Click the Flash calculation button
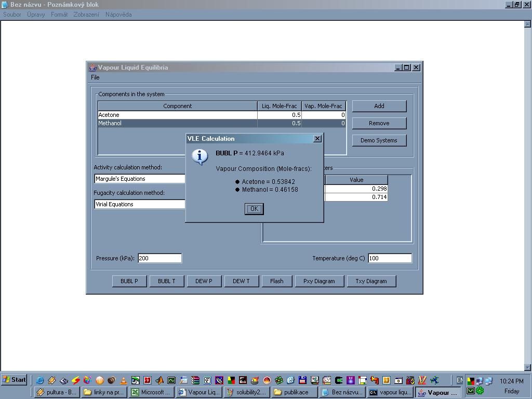Screen dimensions: 532x399 pyautogui.click(x=277, y=281)
